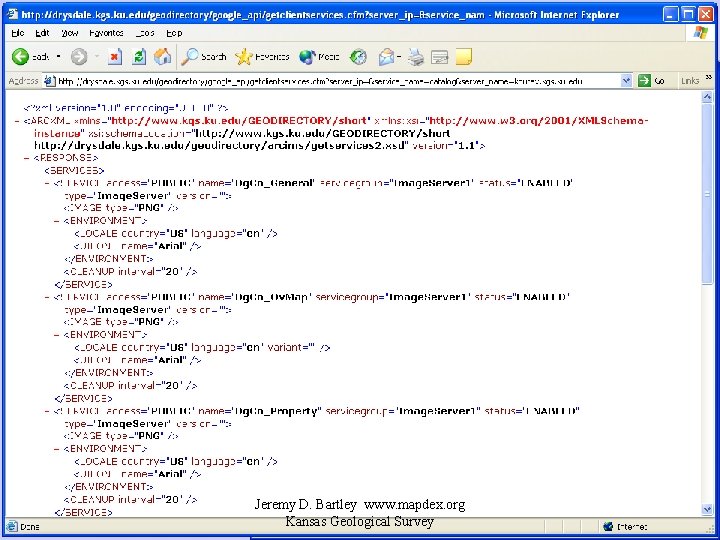Open the History clock icon
Viewport: 720px width, 540px height.
point(358,57)
